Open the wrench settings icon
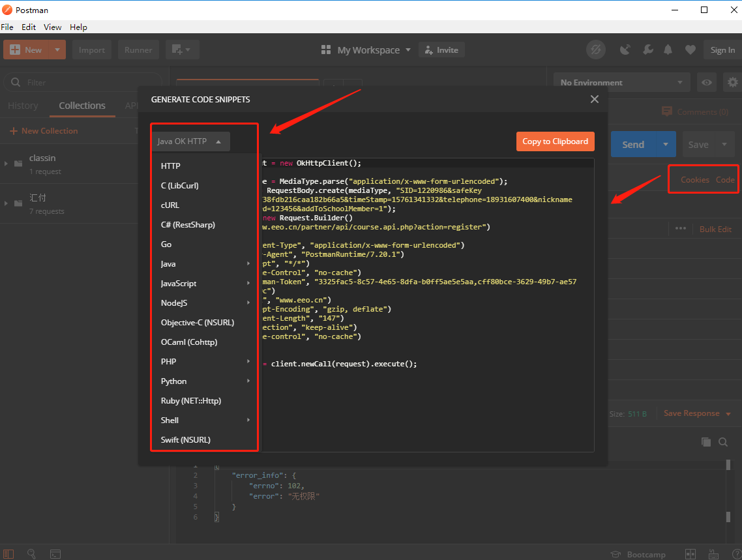742x560 pixels. pyautogui.click(x=648, y=50)
